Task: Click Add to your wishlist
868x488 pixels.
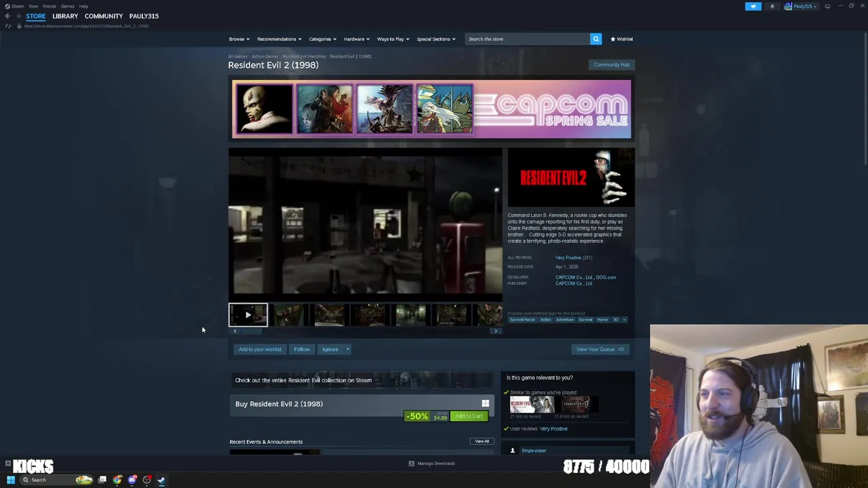Action: tap(260, 349)
